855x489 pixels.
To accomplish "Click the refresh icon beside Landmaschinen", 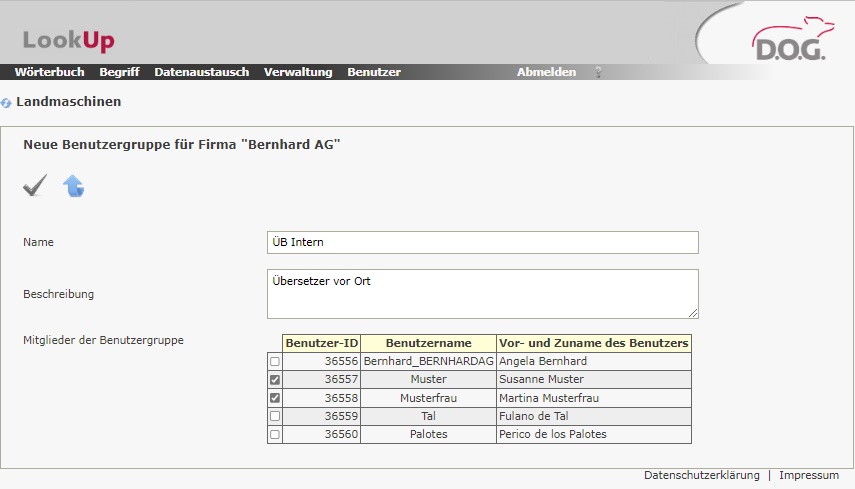I will pyautogui.click(x=7, y=103).
